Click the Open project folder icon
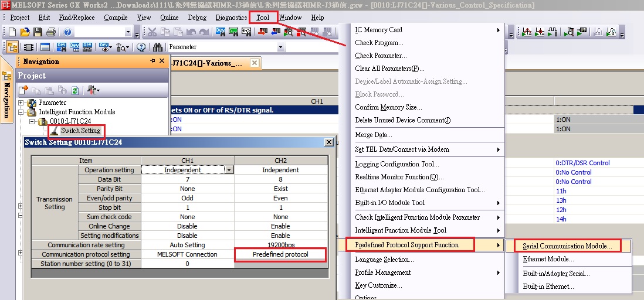The image size is (644, 300). coord(26,32)
